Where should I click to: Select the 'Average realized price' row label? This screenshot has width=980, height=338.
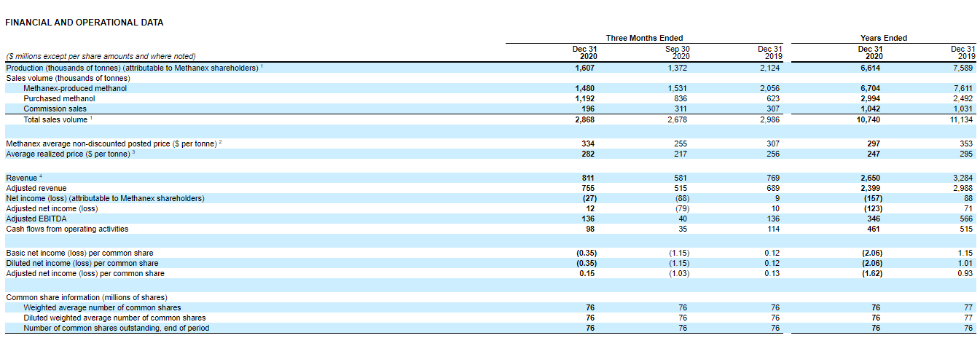70,154
